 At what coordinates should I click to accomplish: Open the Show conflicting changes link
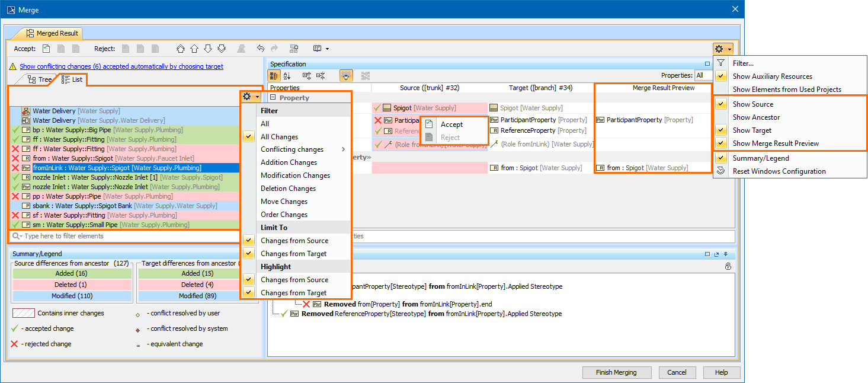click(x=121, y=66)
